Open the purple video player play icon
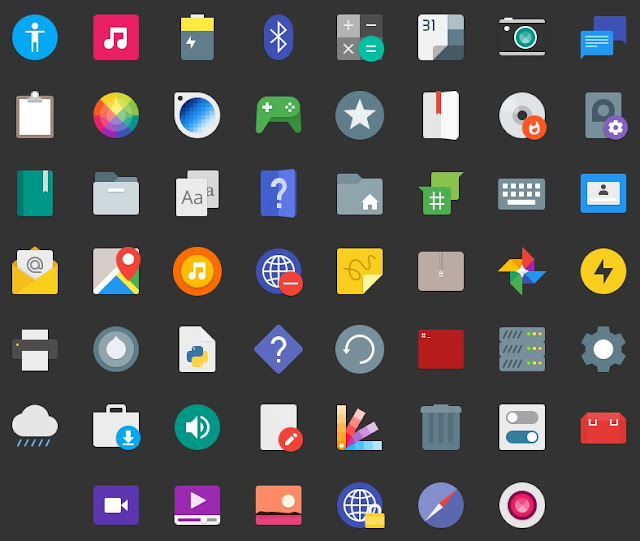The width and height of the screenshot is (640, 541). [197, 505]
